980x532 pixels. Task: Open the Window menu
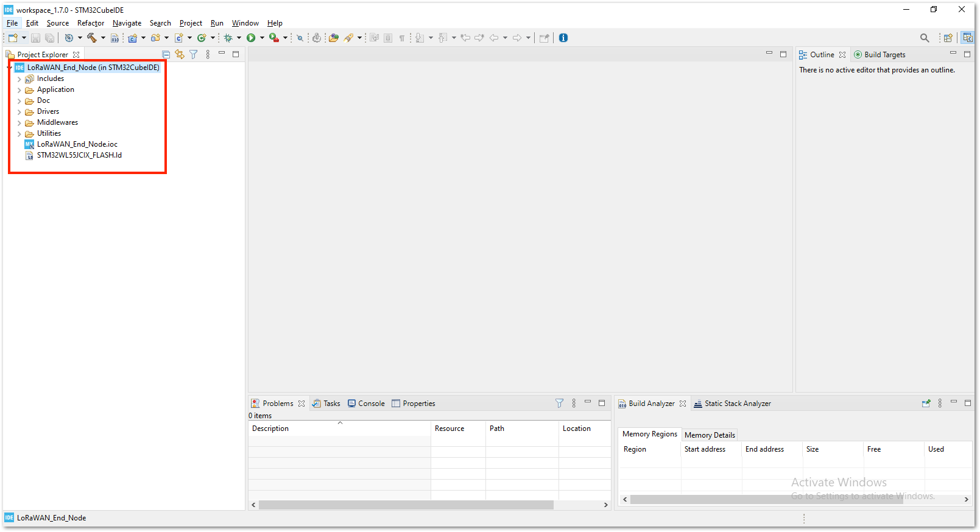245,23
